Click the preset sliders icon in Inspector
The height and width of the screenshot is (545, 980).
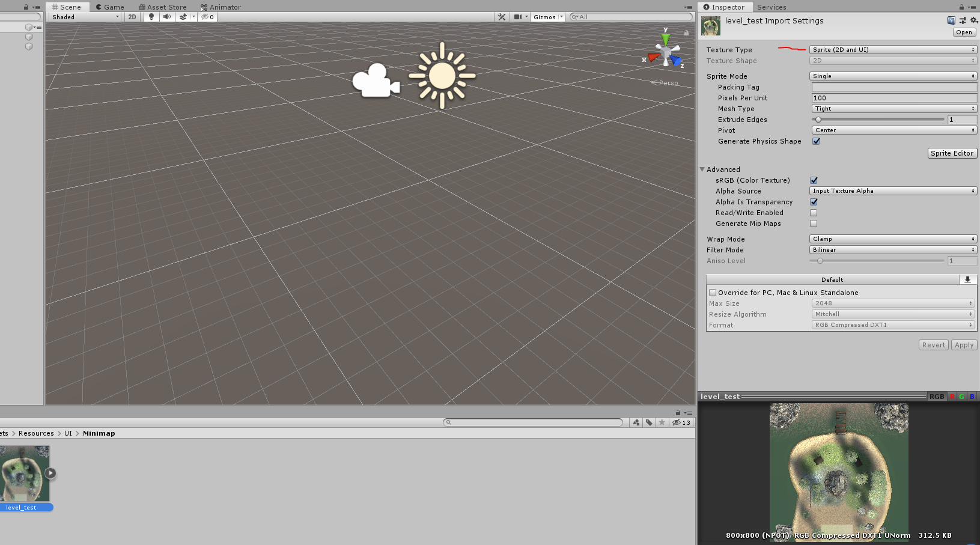point(963,20)
